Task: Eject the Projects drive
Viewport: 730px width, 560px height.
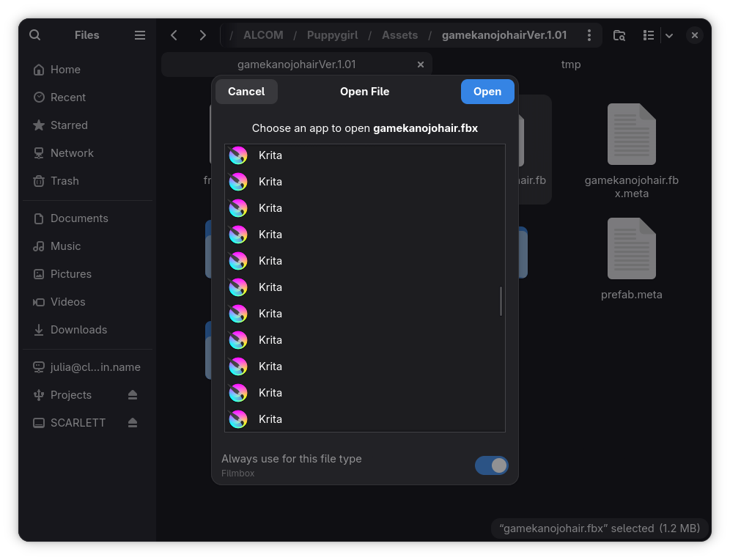Action: pyautogui.click(x=133, y=395)
